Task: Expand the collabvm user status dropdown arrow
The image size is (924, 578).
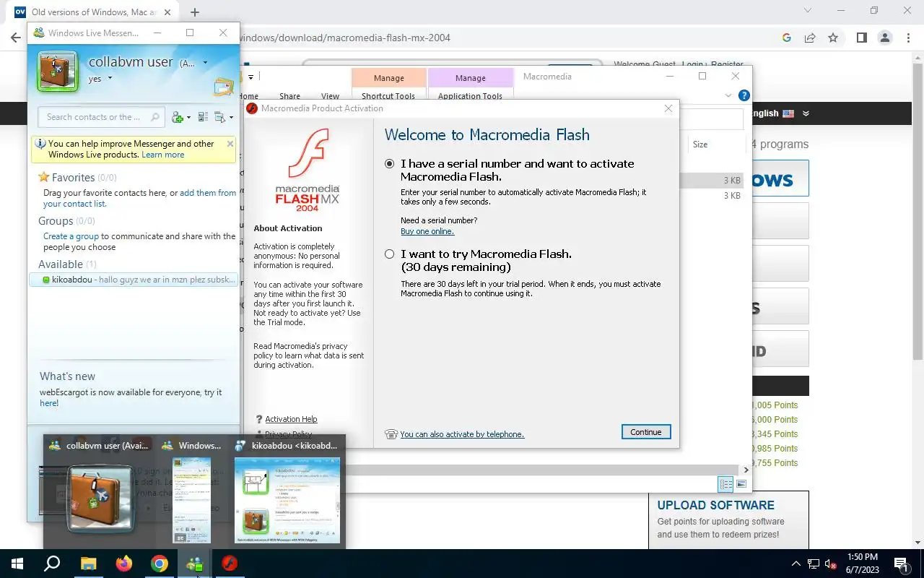Action: click(x=205, y=63)
